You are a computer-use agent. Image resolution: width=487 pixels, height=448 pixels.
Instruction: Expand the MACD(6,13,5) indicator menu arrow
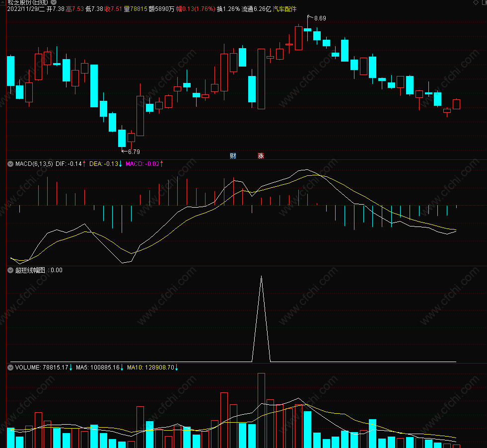[10, 164]
